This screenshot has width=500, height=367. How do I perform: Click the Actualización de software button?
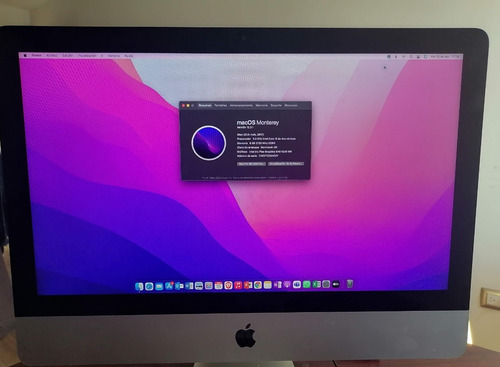tap(286, 164)
